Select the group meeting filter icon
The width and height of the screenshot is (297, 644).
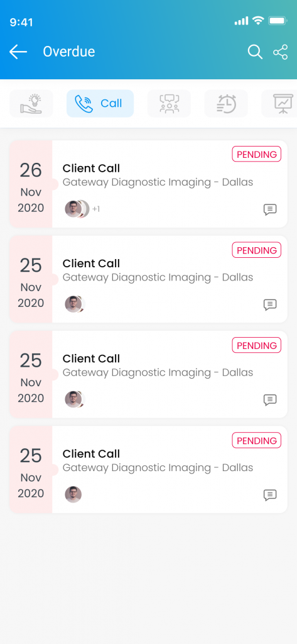169,104
